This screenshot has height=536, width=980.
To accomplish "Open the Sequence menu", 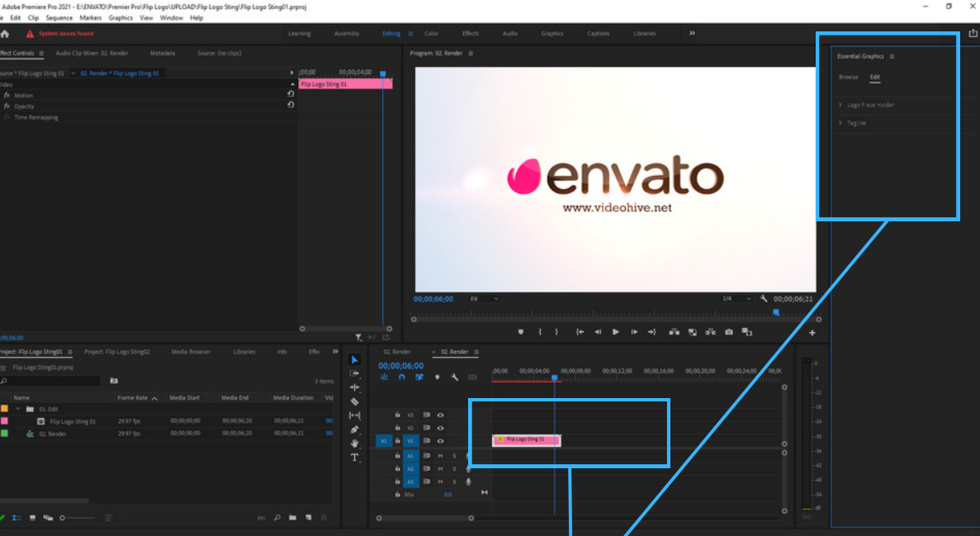I will (x=59, y=18).
